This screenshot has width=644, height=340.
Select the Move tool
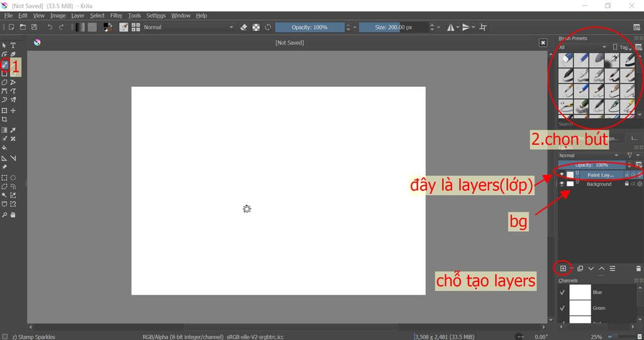click(x=13, y=111)
